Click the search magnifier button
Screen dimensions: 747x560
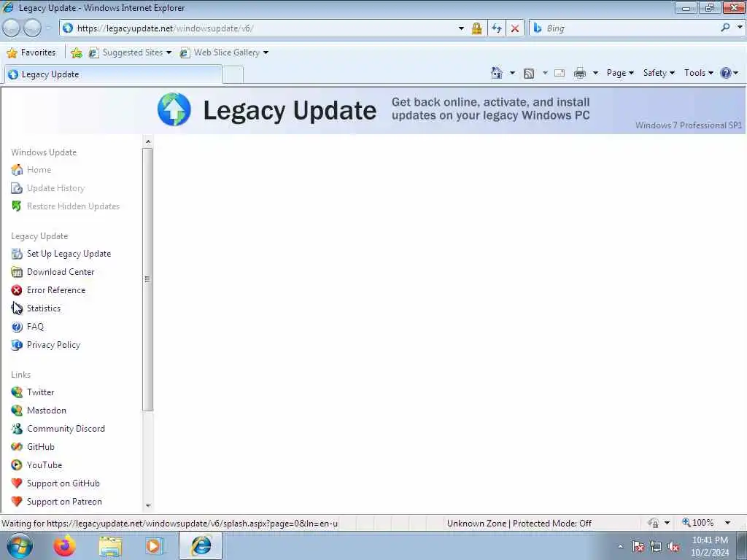click(725, 28)
